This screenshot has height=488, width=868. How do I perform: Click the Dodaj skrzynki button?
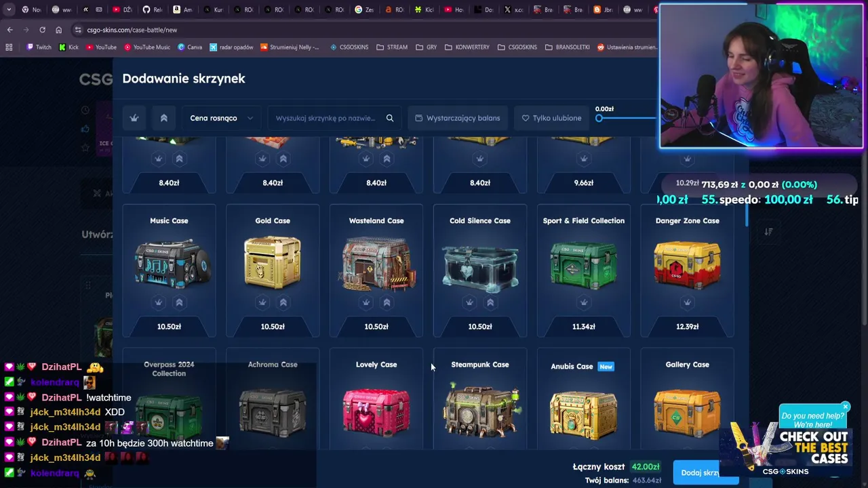click(705, 472)
